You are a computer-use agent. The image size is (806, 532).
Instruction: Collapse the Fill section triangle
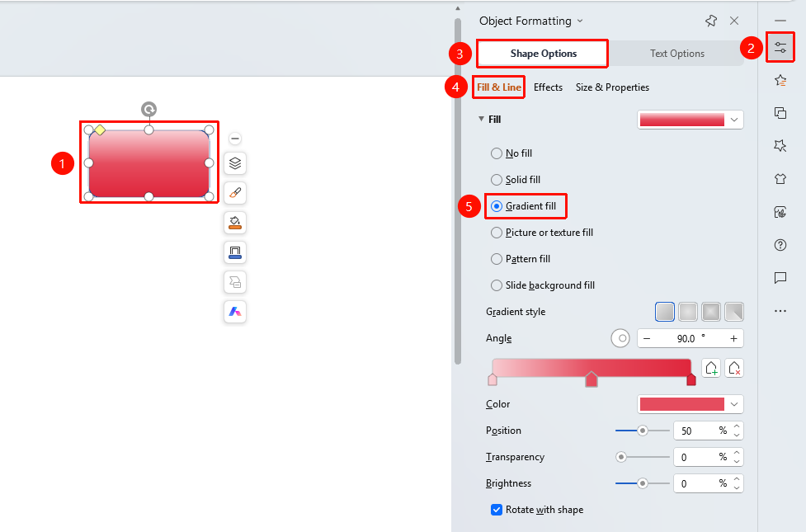(481, 119)
